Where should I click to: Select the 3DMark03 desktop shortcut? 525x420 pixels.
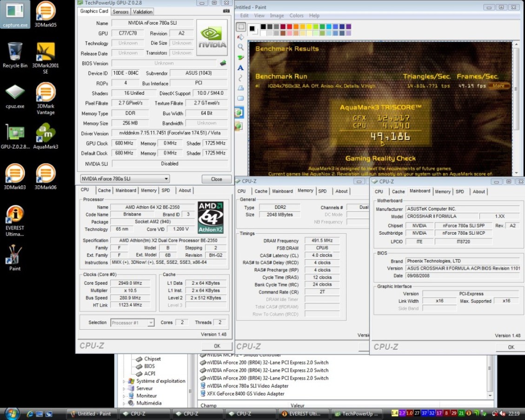[x=15, y=177]
